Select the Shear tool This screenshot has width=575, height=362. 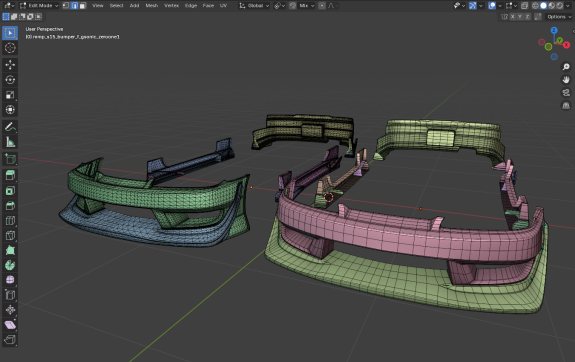[x=10, y=325]
